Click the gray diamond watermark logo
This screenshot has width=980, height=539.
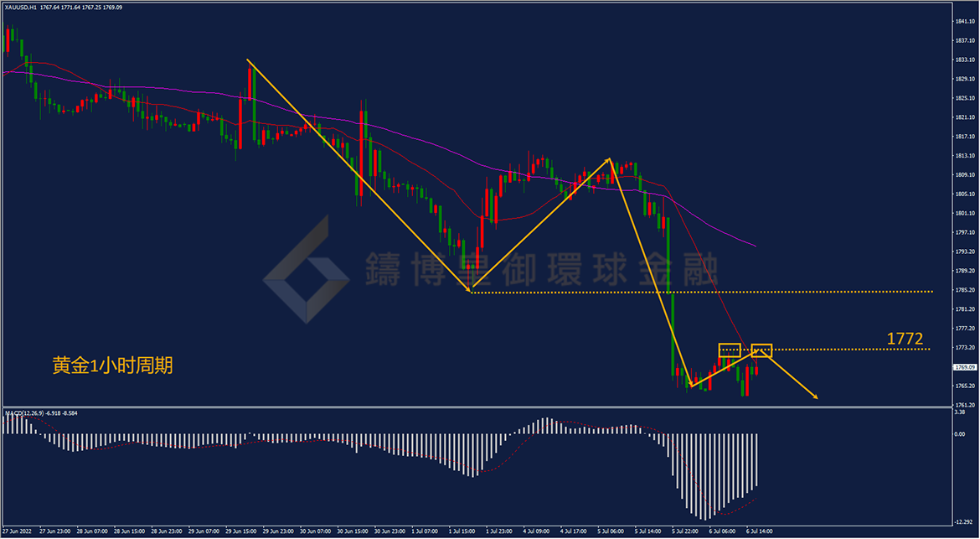[x=306, y=270]
